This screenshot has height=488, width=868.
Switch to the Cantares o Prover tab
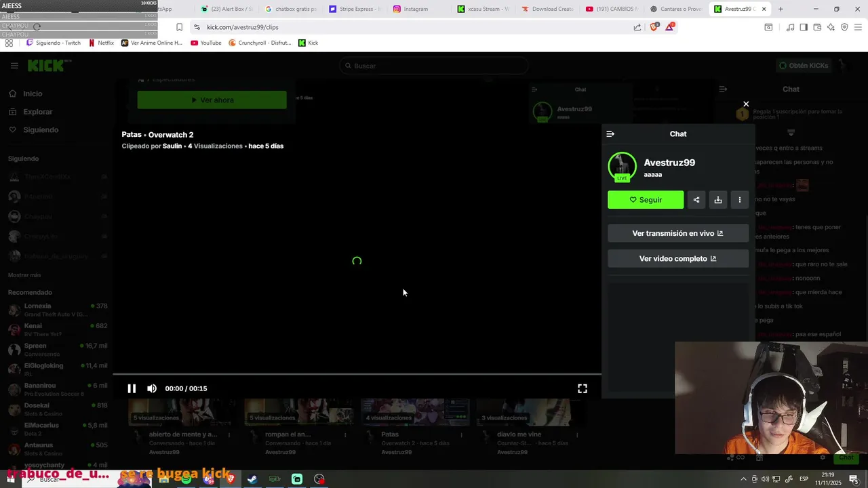[675, 9]
